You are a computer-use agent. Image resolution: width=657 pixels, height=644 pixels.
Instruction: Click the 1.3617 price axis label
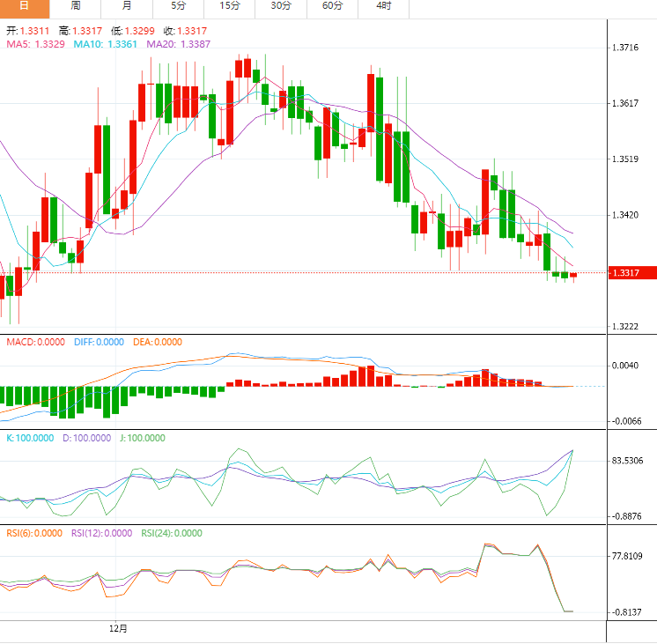tap(625, 103)
